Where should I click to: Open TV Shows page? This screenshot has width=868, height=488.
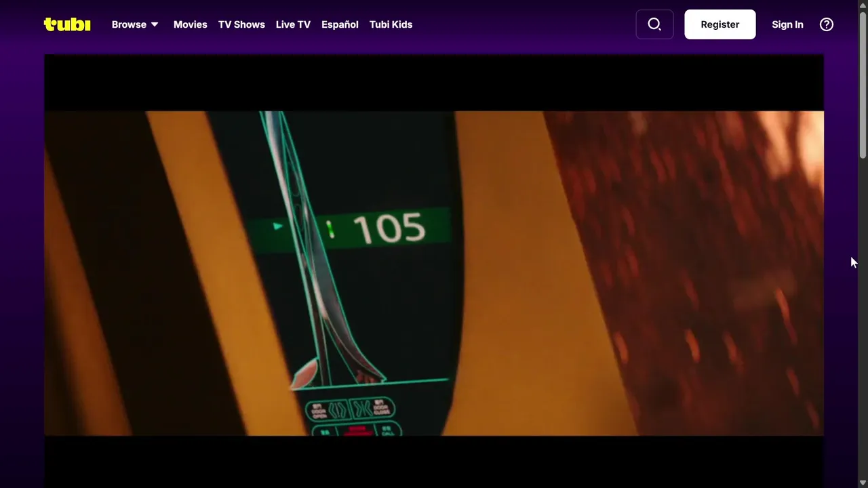pos(241,24)
